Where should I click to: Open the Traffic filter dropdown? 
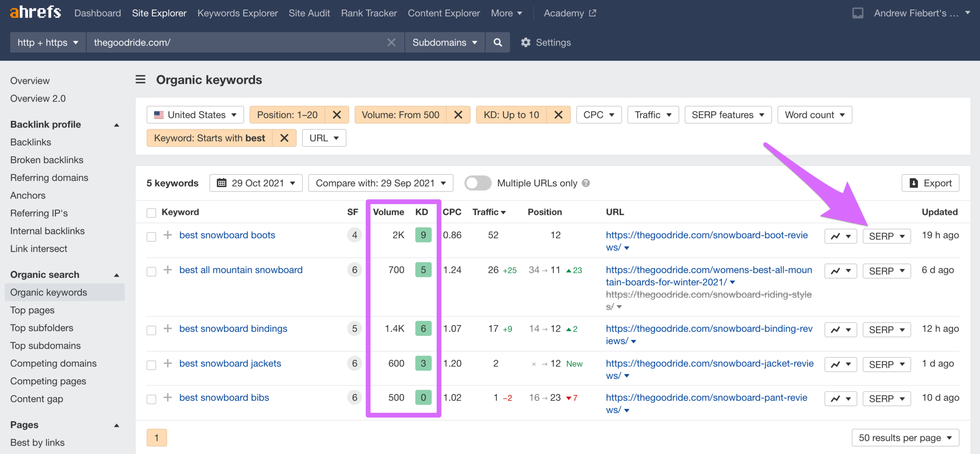coord(653,115)
